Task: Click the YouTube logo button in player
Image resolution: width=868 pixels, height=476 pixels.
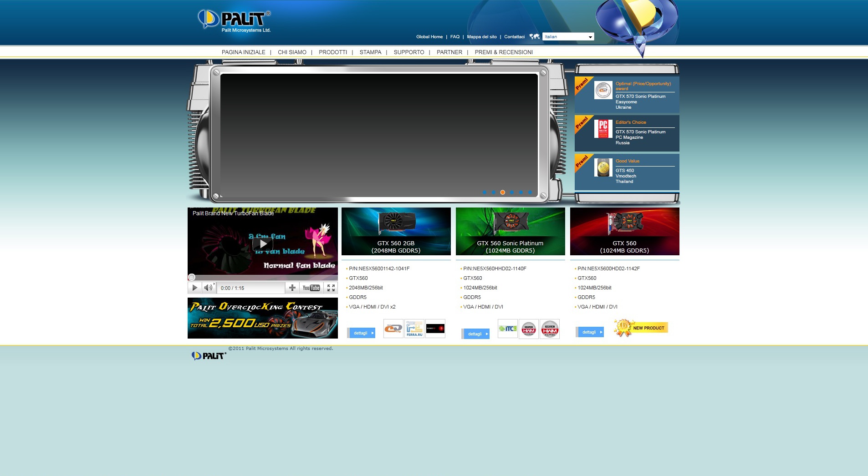Action: (x=311, y=288)
